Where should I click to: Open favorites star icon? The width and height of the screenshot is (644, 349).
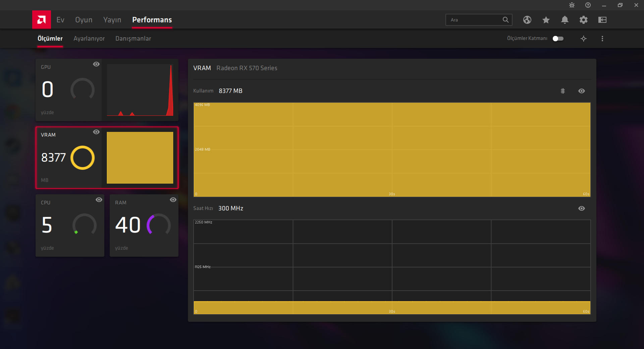coord(546,20)
